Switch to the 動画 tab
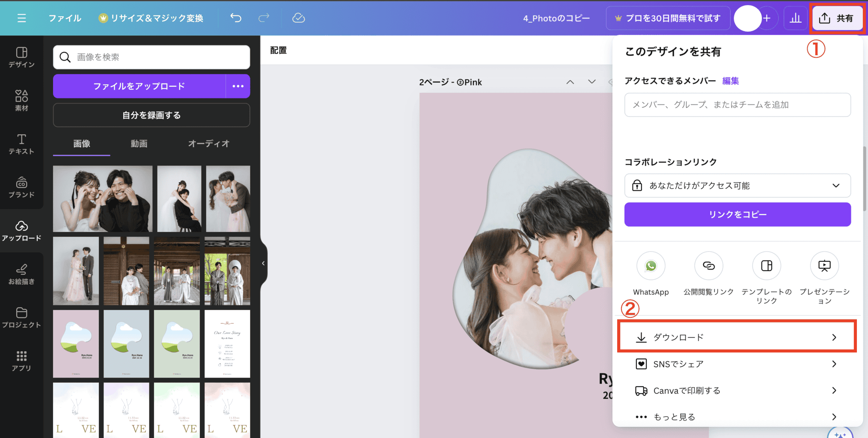 pyautogui.click(x=139, y=144)
